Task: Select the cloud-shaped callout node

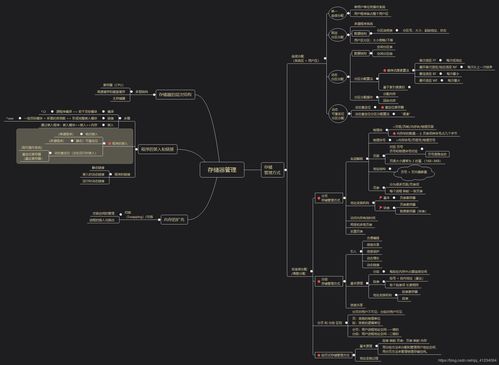Action: pos(414,172)
